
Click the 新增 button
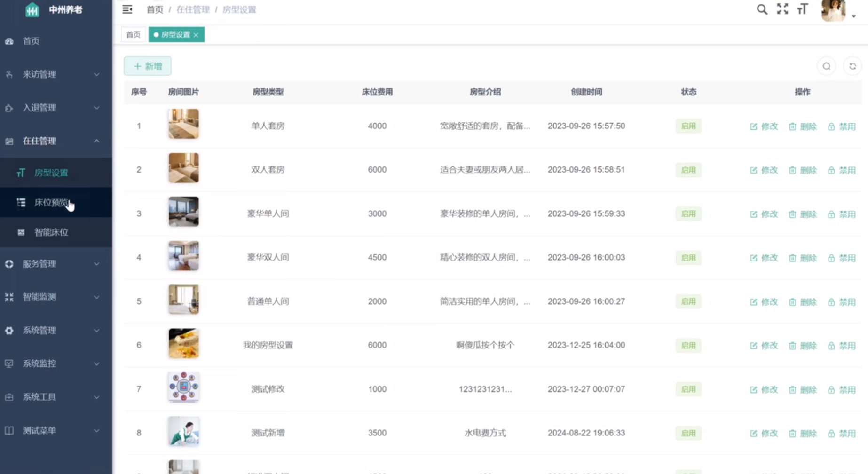pyautogui.click(x=148, y=66)
